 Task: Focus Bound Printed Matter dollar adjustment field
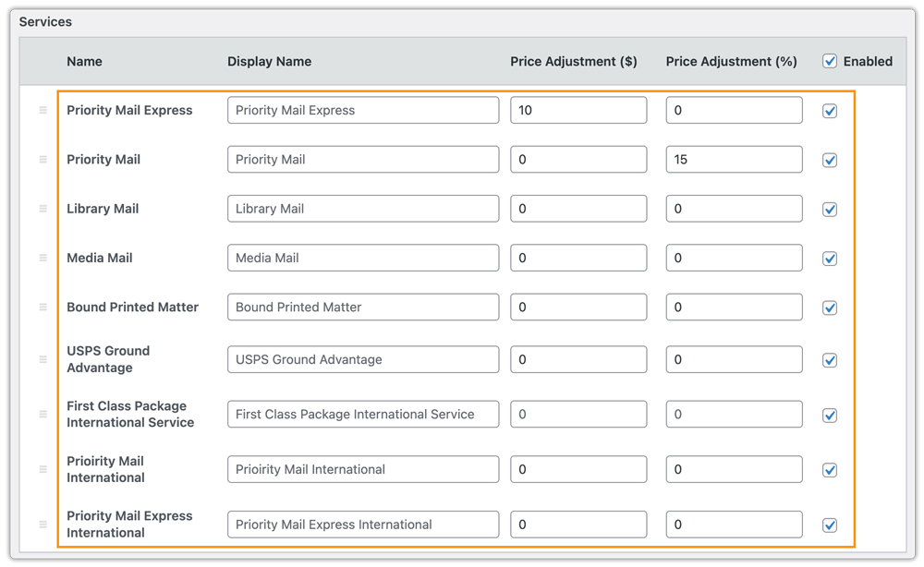click(578, 307)
